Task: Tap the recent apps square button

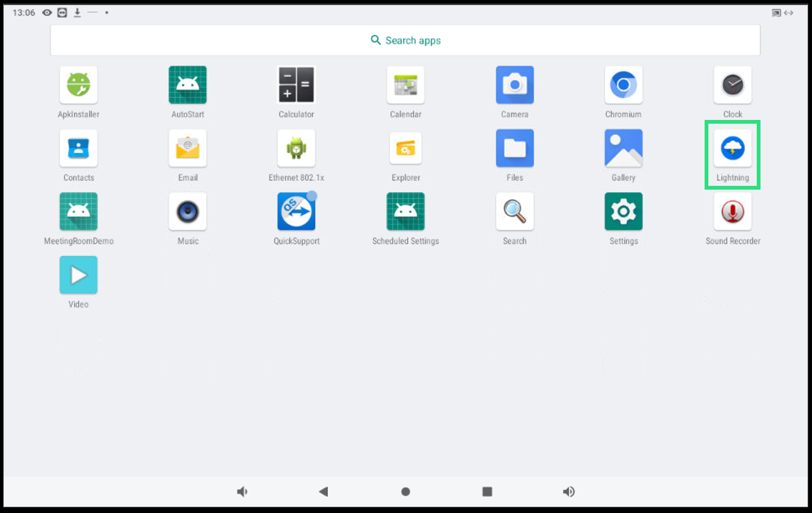Action: (487, 492)
